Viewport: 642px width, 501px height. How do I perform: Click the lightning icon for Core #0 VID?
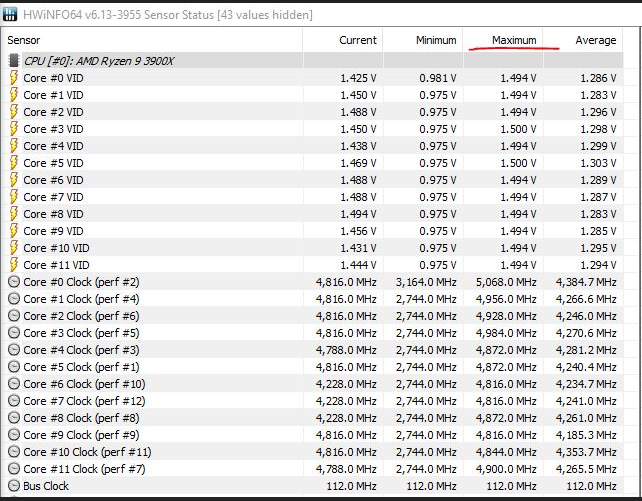(14, 78)
